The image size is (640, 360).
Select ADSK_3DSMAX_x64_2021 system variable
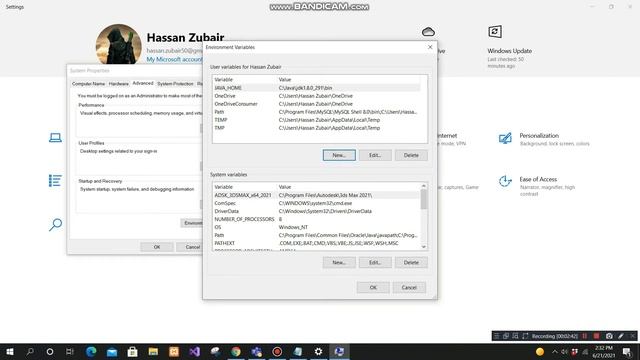click(316, 195)
